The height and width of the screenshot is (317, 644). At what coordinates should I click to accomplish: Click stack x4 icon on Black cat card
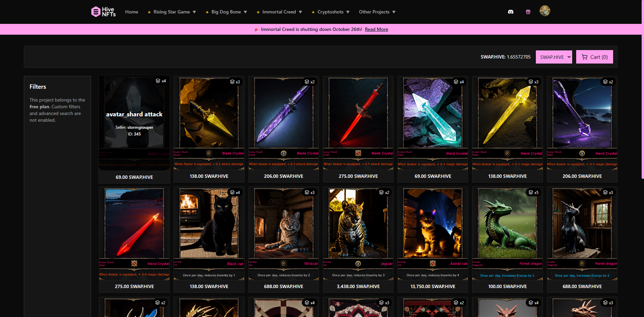click(x=232, y=192)
